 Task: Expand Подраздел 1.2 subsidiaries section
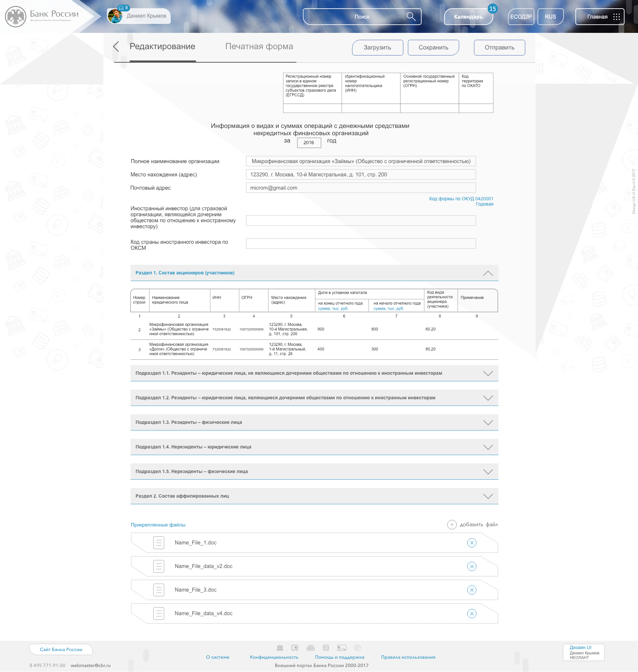point(488,398)
